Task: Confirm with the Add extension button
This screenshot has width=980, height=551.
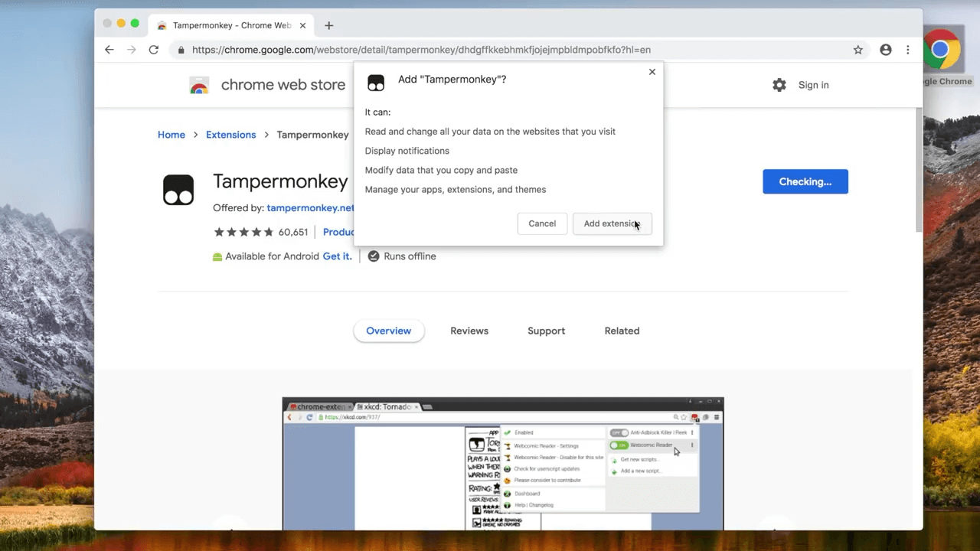Action: click(612, 223)
